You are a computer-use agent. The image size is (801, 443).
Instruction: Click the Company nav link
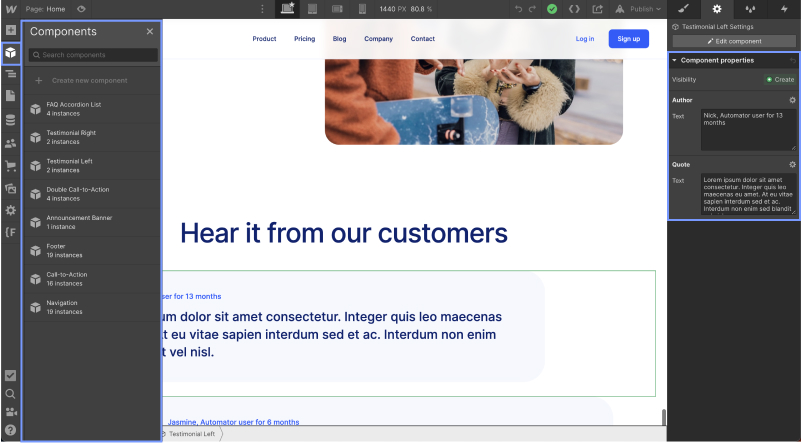point(379,39)
